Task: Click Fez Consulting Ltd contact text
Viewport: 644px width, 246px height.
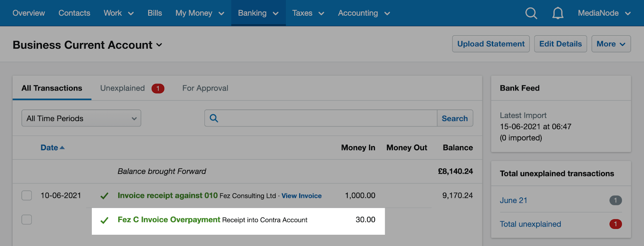Action: pyautogui.click(x=248, y=196)
